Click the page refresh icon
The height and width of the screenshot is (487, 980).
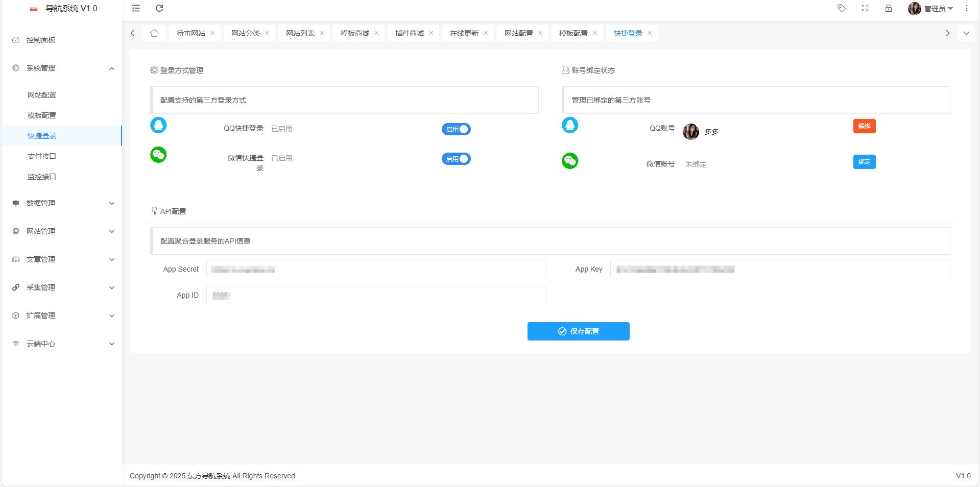[x=159, y=8]
